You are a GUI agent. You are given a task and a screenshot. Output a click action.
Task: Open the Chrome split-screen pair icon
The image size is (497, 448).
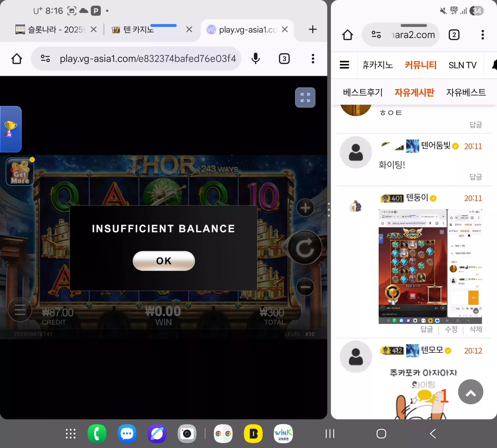point(223,434)
